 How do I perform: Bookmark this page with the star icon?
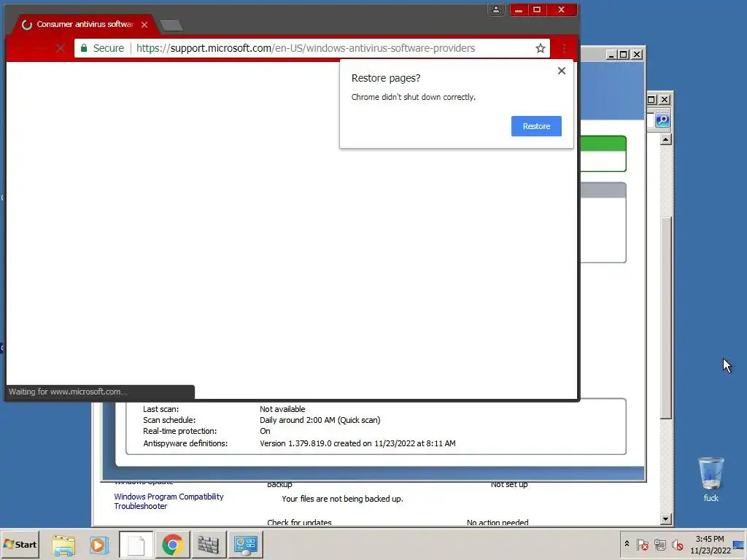(541, 48)
